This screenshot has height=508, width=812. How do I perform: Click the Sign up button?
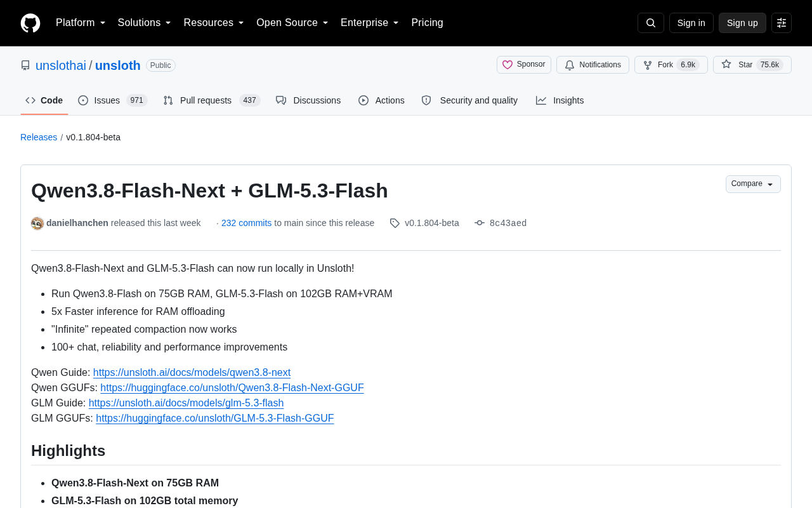742,23
